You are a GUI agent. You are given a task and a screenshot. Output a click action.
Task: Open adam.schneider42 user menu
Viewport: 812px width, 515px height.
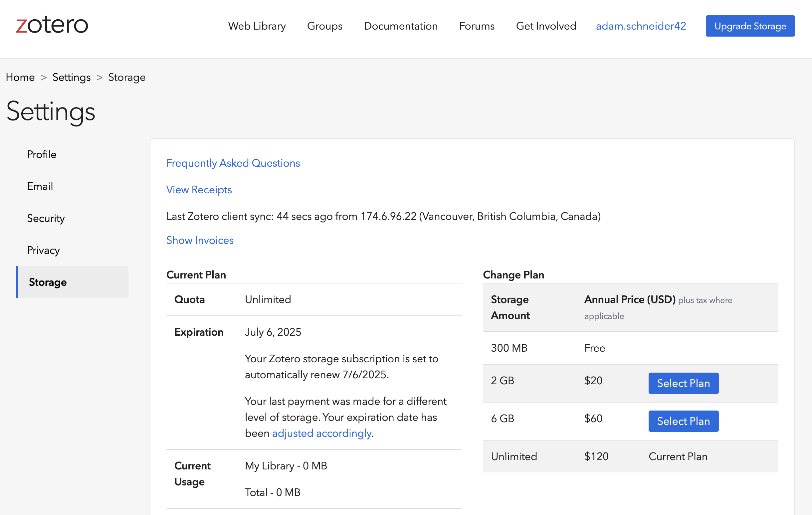coord(641,26)
